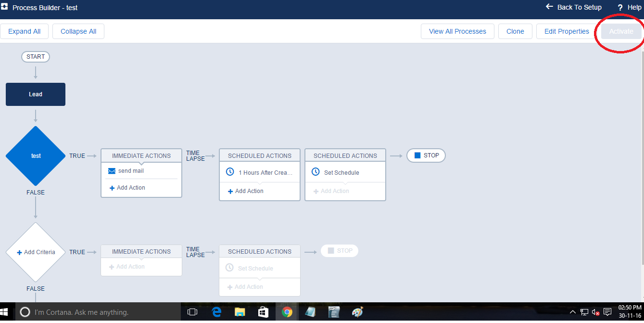
Task: Click the blue STOP square icon
Action: coord(417,155)
